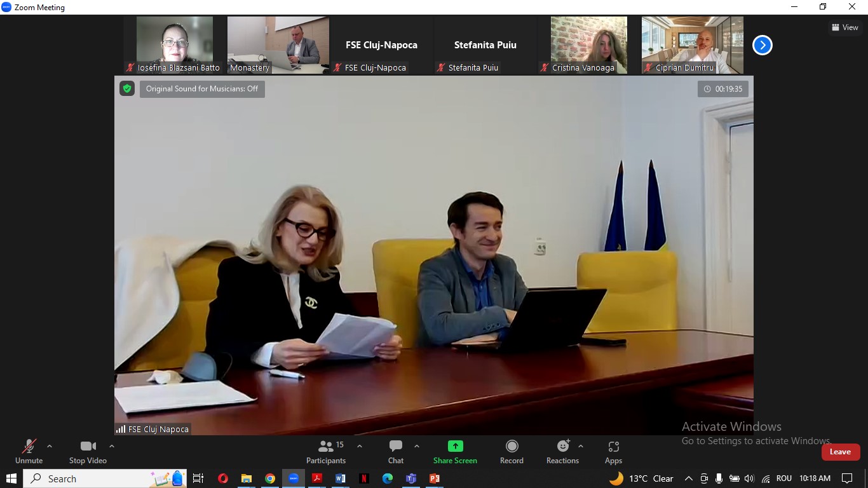
Task: Unmute the microphone in Zoom toolbar
Action: [29, 452]
